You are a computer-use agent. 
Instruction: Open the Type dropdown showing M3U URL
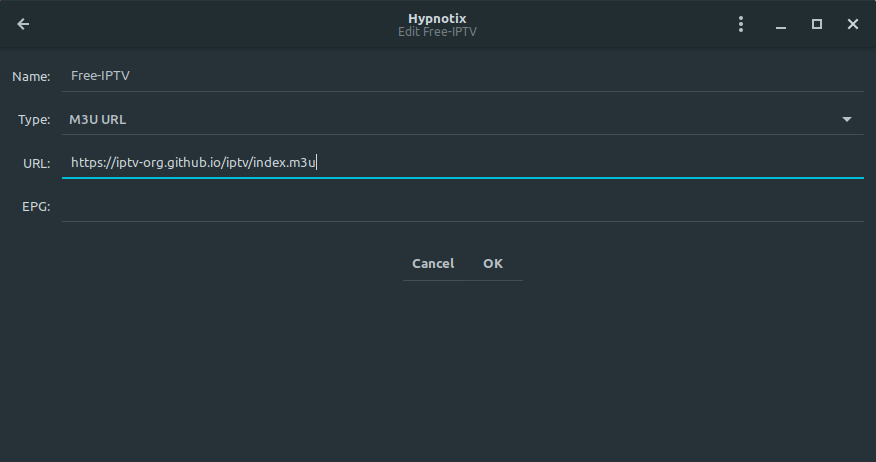click(463, 120)
